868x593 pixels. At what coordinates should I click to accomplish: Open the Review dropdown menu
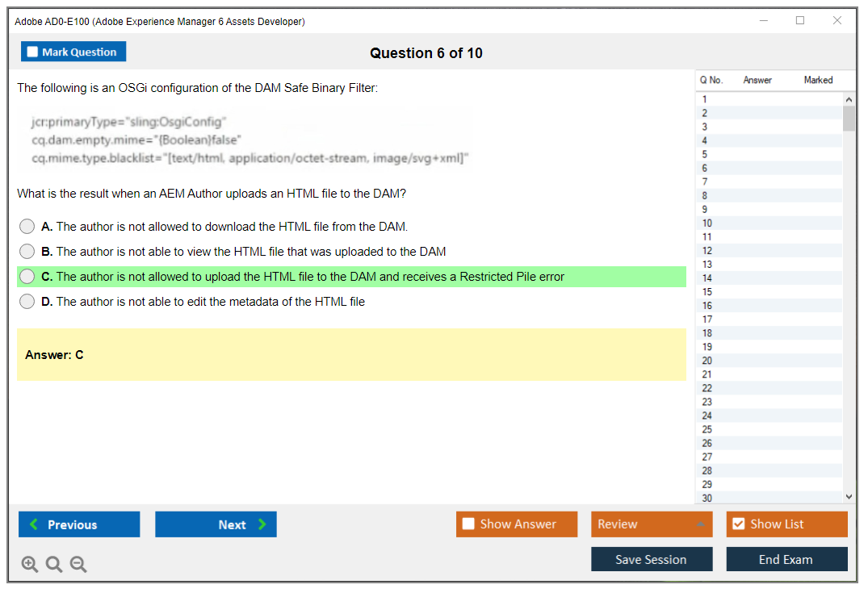click(x=651, y=524)
